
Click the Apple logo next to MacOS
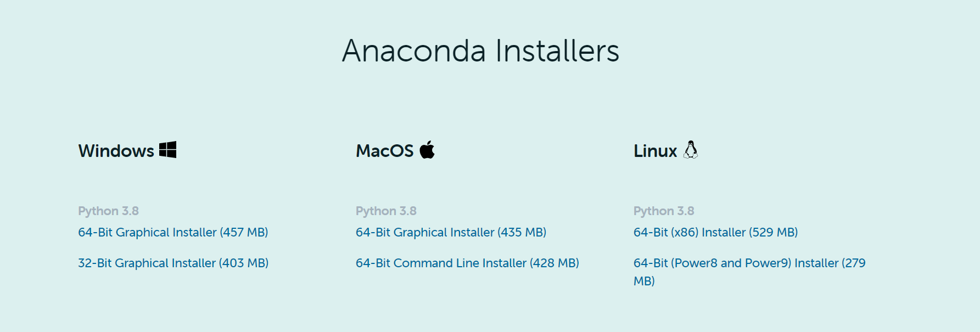pos(427,149)
